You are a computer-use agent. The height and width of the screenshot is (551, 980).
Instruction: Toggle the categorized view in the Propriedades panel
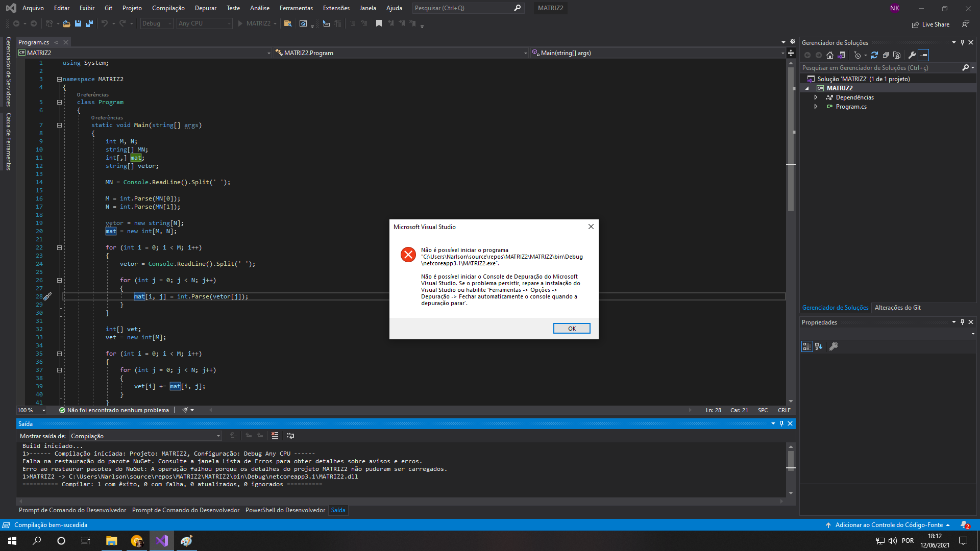tap(807, 346)
